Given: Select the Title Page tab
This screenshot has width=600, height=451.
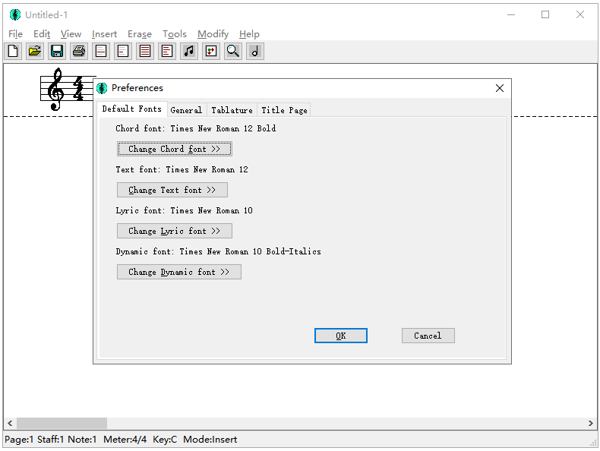Looking at the screenshot, I should point(284,110).
